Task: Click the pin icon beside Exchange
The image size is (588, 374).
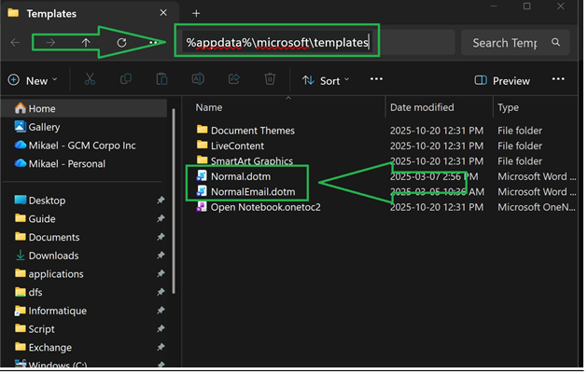Action: 161,347
